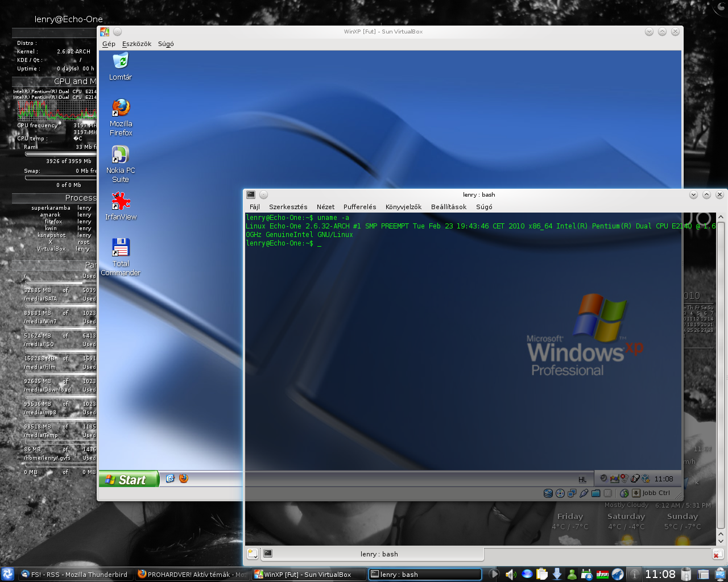Click the Klipper clipboard tray icon
The width and height of the screenshot is (728, 582).
(542, 575)
